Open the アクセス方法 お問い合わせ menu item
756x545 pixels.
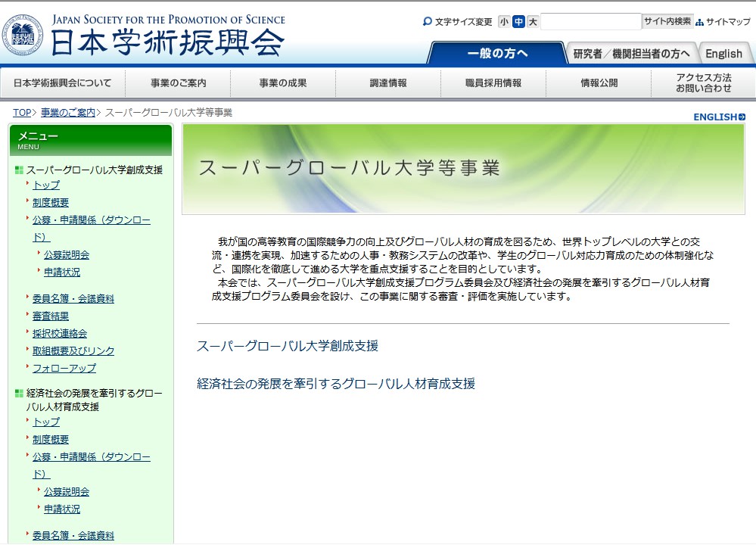704,83
